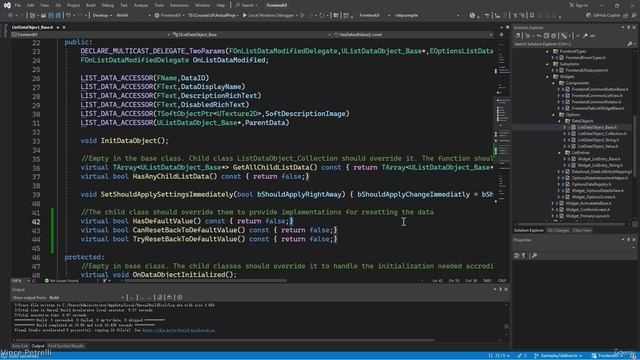Switch to Find Symbol Results tab
Screen dimensions: 640x360
click(x=66, y=346)
